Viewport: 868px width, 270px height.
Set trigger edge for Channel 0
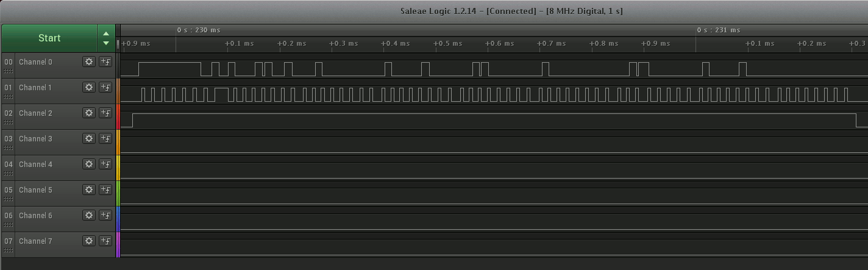105,62
